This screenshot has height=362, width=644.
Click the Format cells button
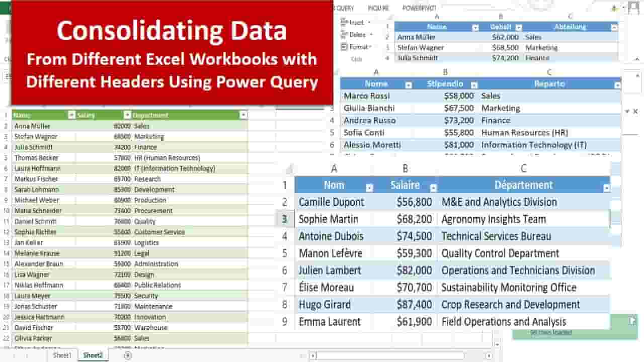(x=357, y=47)
